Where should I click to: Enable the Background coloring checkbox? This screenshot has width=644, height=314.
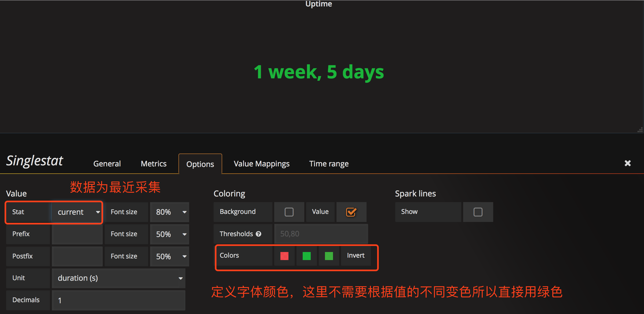click(289, 212)
